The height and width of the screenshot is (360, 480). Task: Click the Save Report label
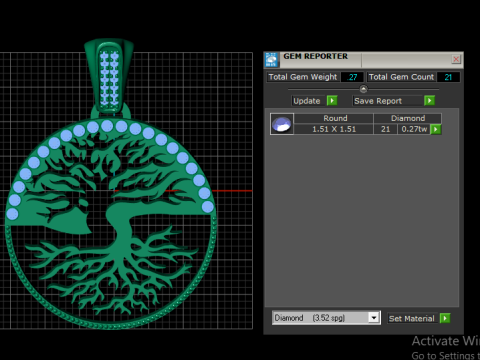[x=378, y=101]
